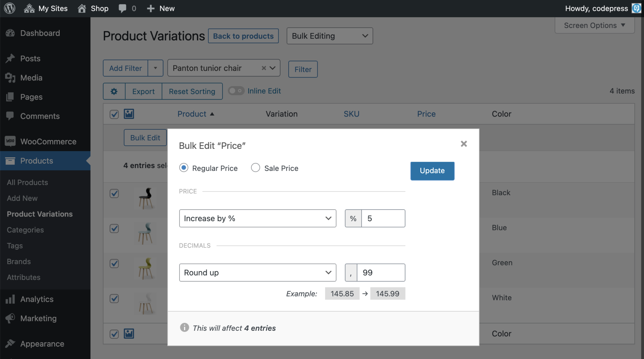The height and width of the screenshot is (359, 644).
Task: Open the 'My Sites' menu
Action: click(46, 8)
